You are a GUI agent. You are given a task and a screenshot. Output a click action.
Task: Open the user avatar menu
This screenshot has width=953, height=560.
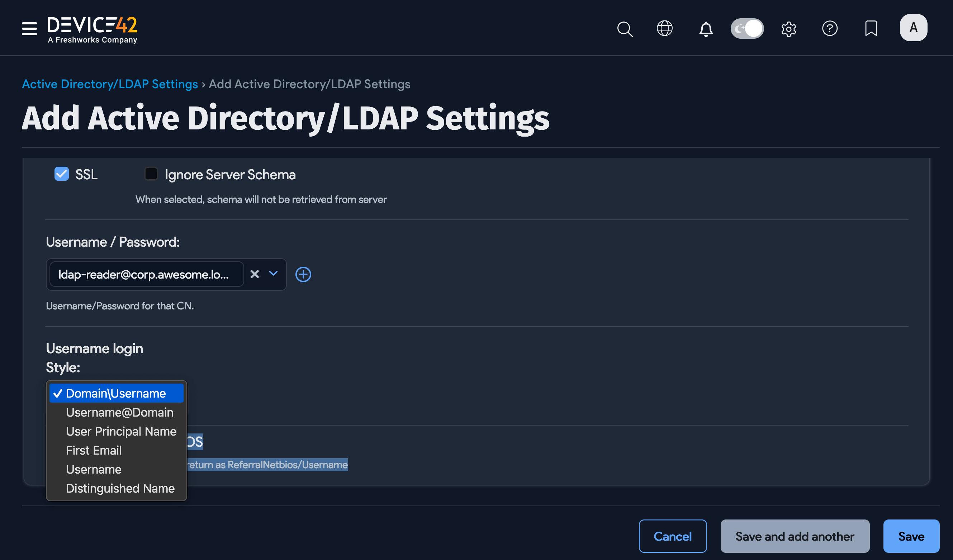[x=913, y=28]
